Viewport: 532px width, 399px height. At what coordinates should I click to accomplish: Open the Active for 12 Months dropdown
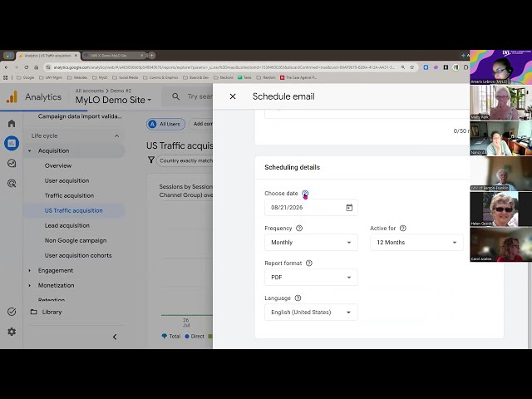416,242
